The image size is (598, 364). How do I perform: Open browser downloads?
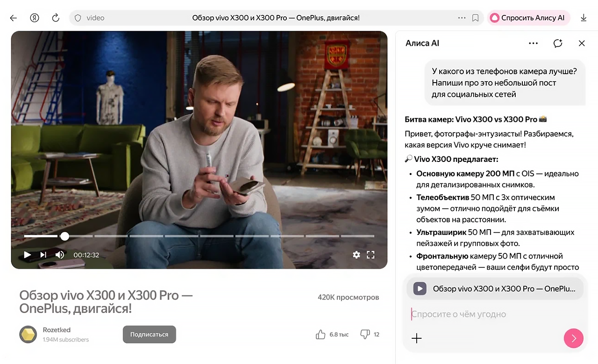(x=583, y=18)
